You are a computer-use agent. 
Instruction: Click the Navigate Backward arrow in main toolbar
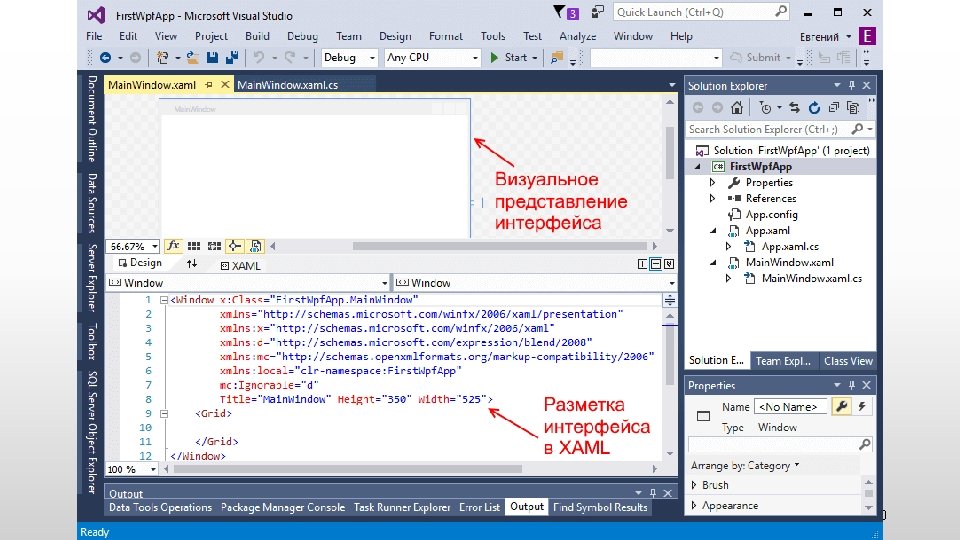105,58
